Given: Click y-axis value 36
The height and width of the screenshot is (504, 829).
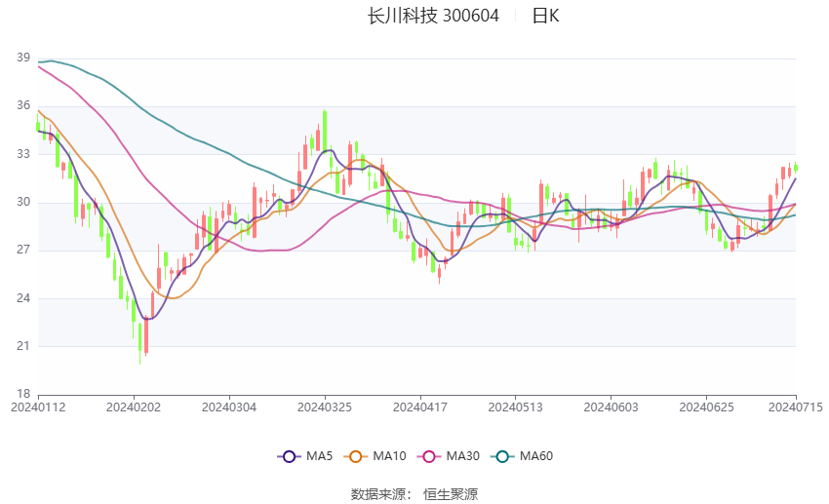Looking at the screenshot, I should coord(23,105).
